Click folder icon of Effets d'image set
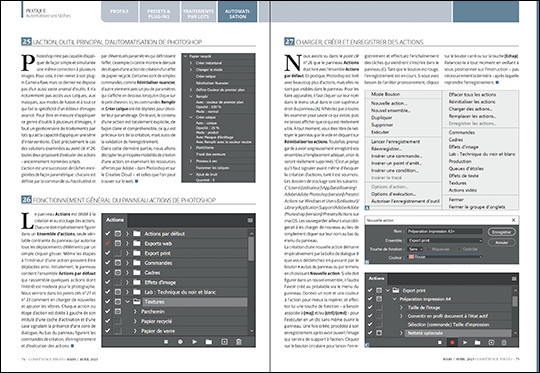The width and height of the screenshot is (540, 373). click(137, 282)
